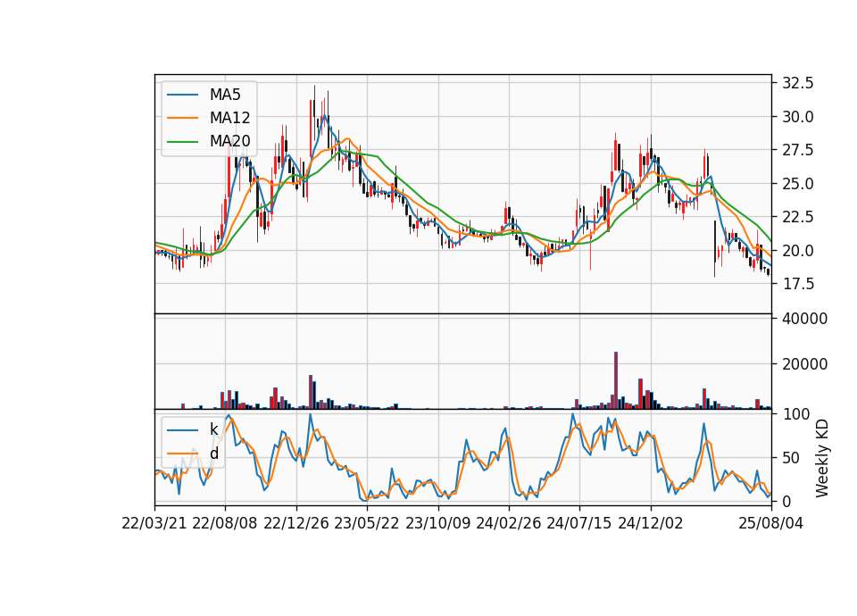This screenshot has width=857, height=616.
Task: Click the tallest volume bar near 24/10
Action: point(616,380)
